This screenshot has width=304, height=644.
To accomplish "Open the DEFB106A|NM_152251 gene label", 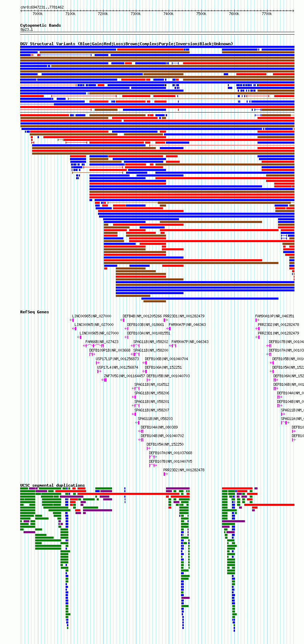I will (x=163, y=367).
